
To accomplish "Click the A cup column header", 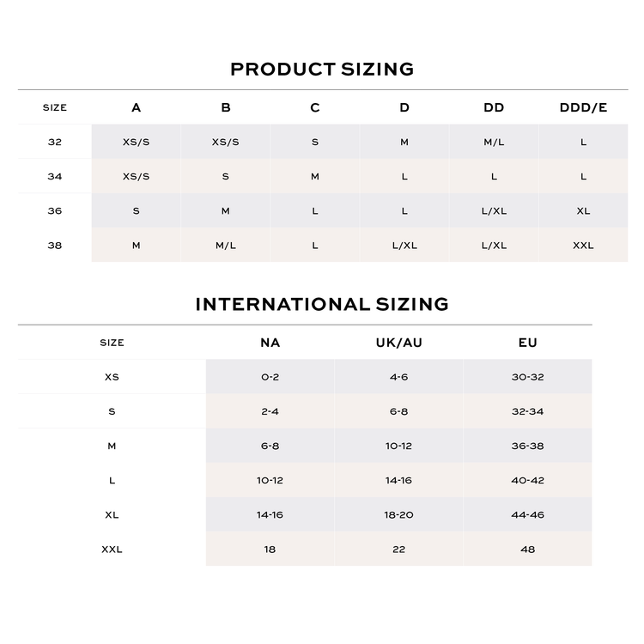I will coord(136,107).
